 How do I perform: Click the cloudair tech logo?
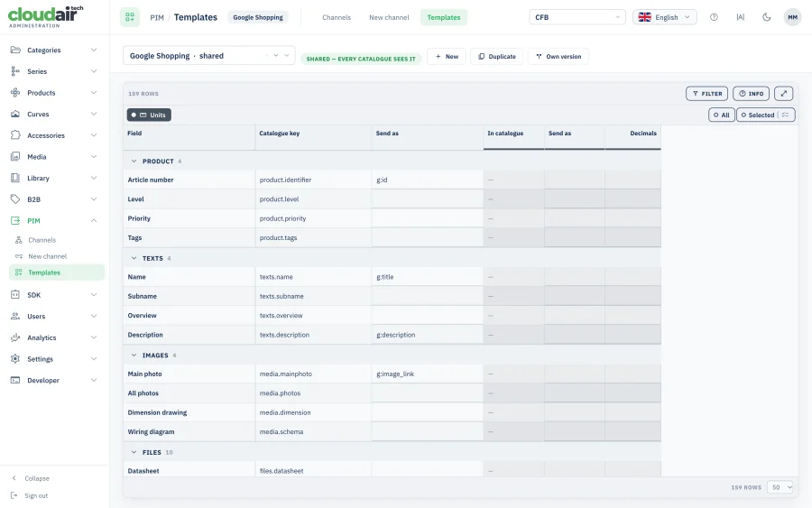(46, 17)
